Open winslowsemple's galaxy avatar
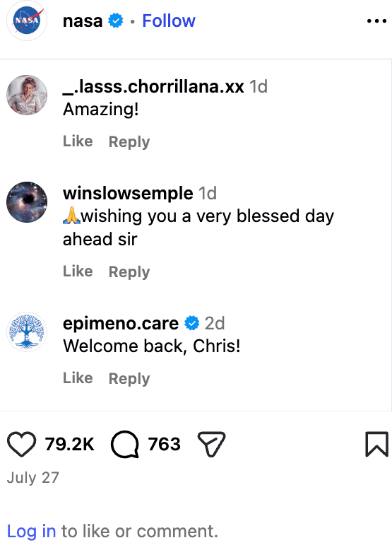This screenshot has height=550, width=392. coord(27,201)
